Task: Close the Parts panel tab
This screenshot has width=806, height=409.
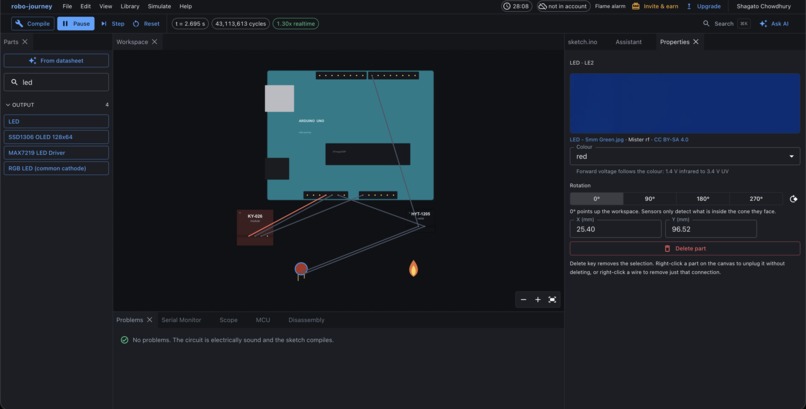Action: [25, 42]
